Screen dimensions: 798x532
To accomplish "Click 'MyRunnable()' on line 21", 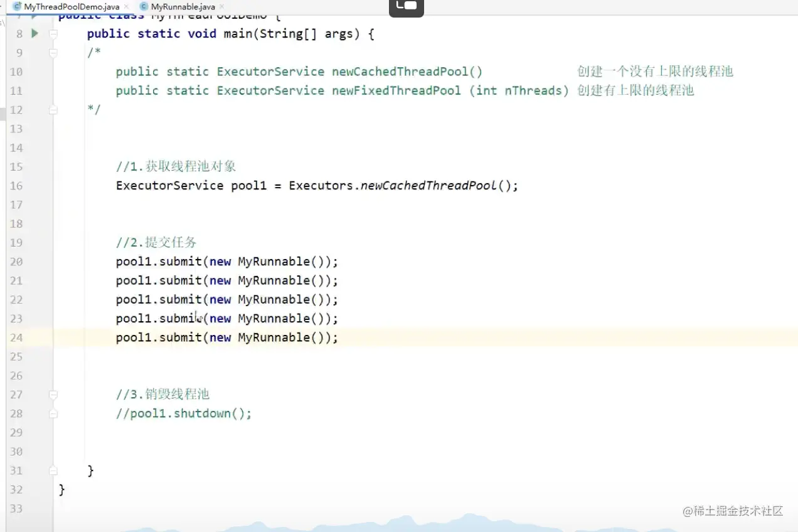I will click(x=281, y=280).
